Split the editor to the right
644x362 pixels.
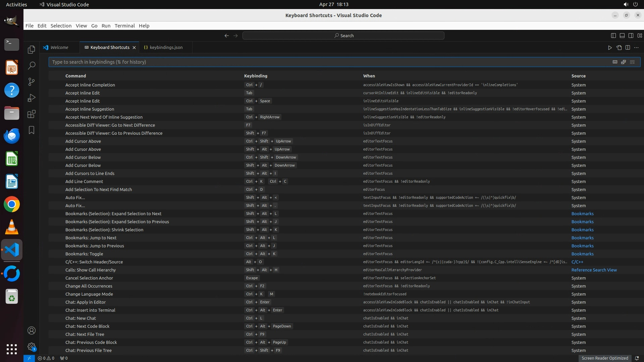628,48
